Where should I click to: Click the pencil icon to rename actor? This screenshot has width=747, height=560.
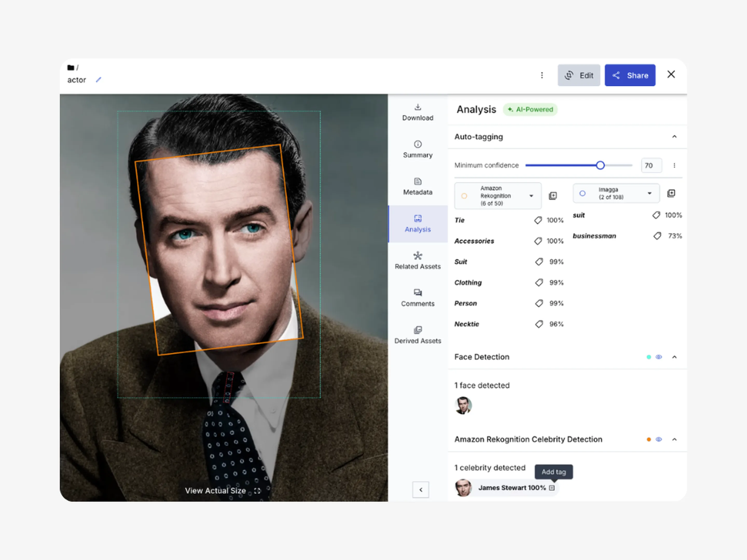click(99, 80)
